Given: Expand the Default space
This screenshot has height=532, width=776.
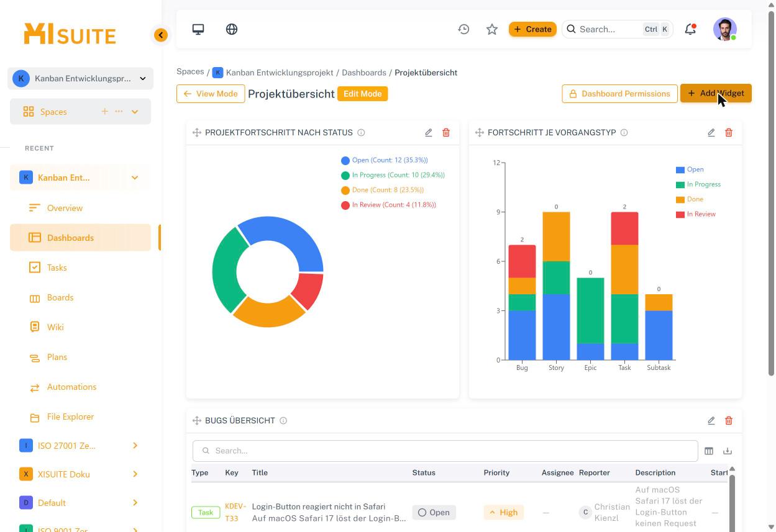Looking at the screenshot, I should point(135,503).
